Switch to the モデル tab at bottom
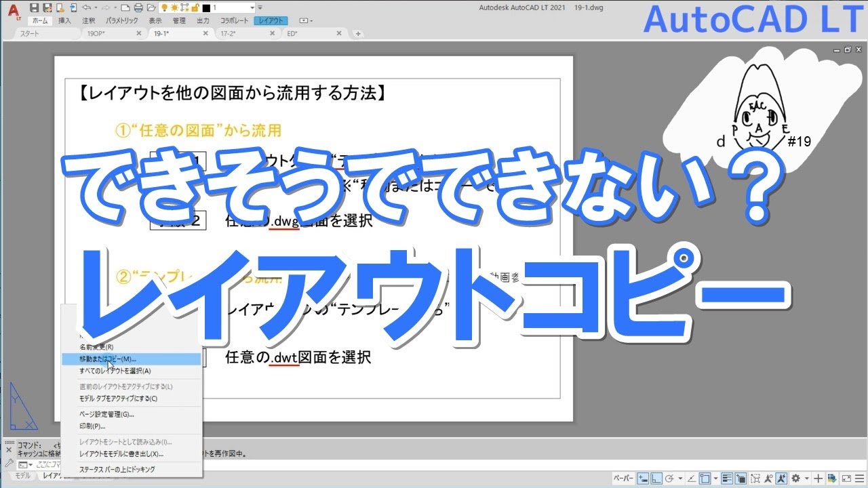 click(23, 476)
